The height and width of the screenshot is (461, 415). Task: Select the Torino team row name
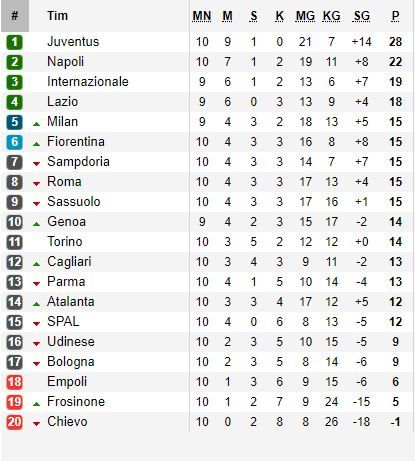tap(65, 242)
